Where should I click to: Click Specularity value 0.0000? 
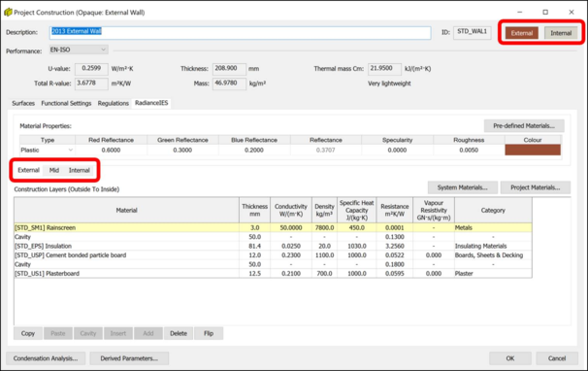click(397, 150)
